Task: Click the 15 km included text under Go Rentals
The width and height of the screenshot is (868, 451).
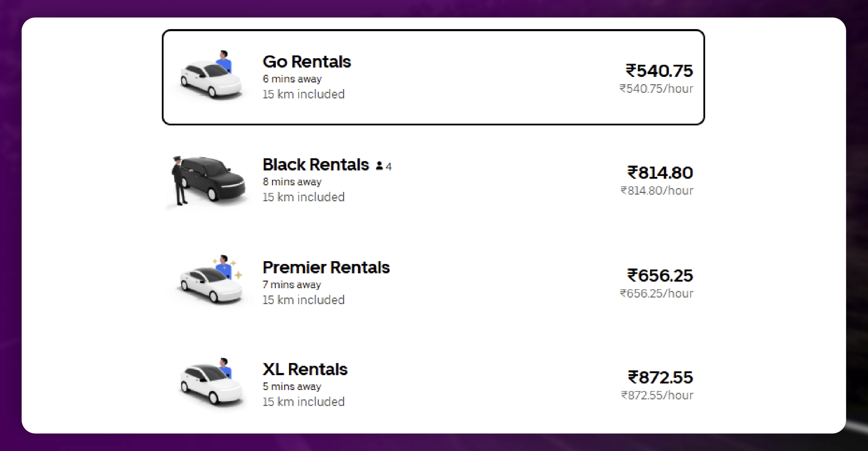Action: 303,94
